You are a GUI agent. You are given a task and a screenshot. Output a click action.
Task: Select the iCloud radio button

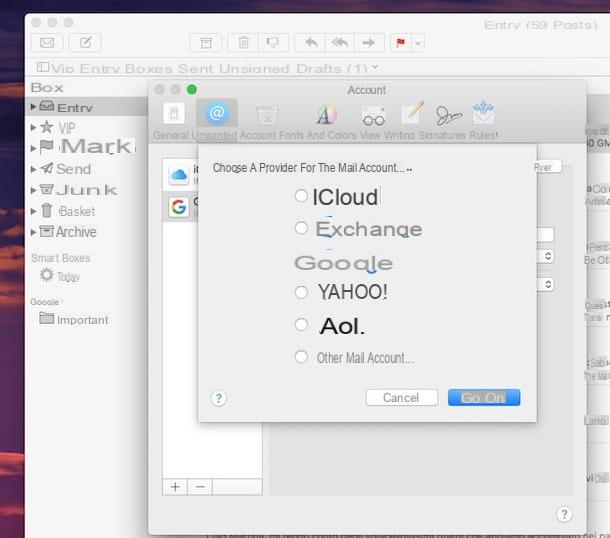(x=301, y=196)
